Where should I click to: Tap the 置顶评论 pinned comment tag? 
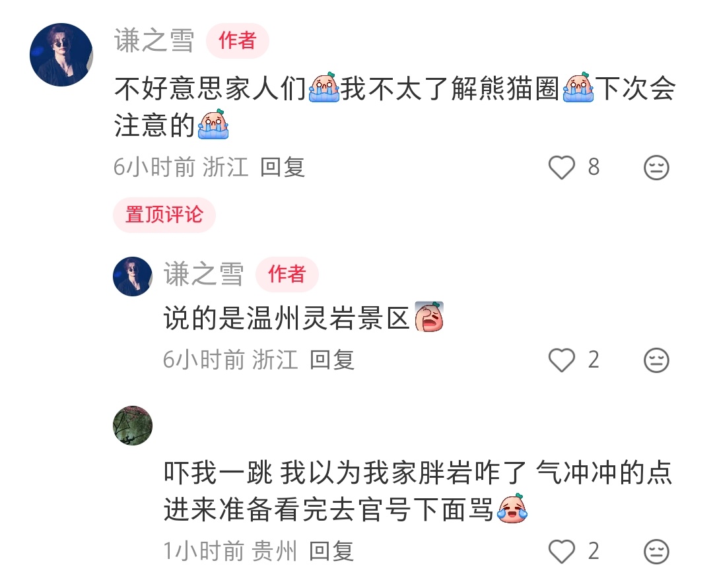[x=164, y=214]
